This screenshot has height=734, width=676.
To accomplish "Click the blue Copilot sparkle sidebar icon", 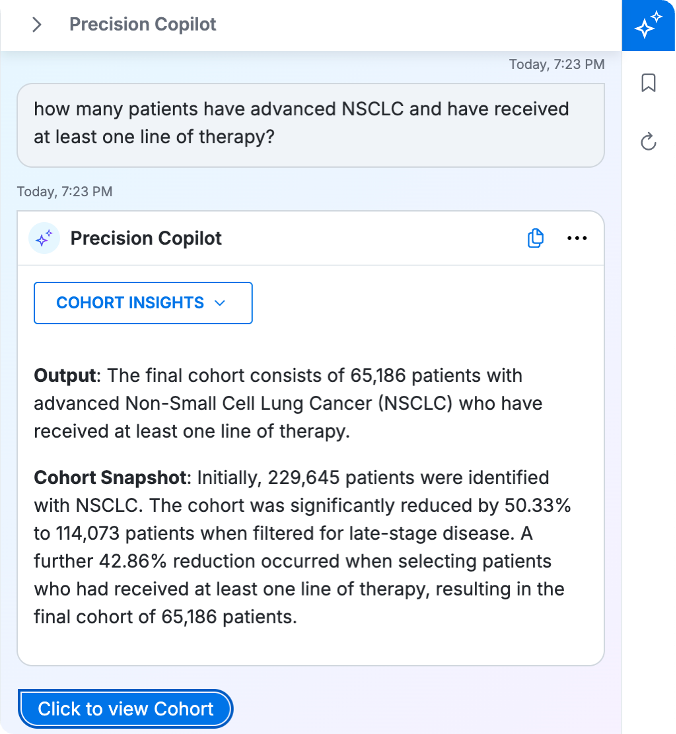I will (648, 25).
